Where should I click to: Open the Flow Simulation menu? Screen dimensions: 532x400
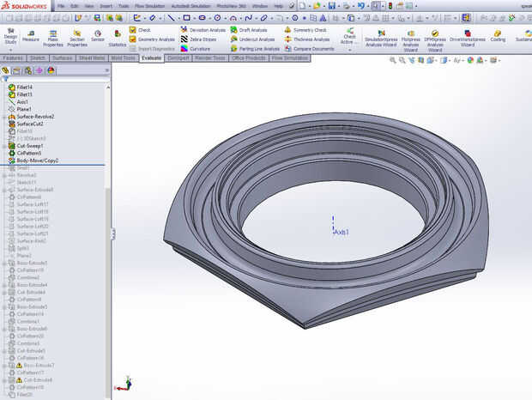(x=149, y=6)
